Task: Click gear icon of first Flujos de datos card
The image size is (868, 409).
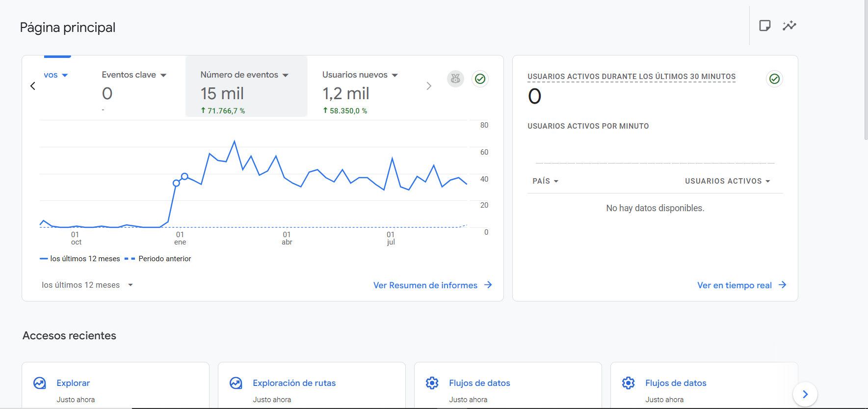Action: pos(432,383)
